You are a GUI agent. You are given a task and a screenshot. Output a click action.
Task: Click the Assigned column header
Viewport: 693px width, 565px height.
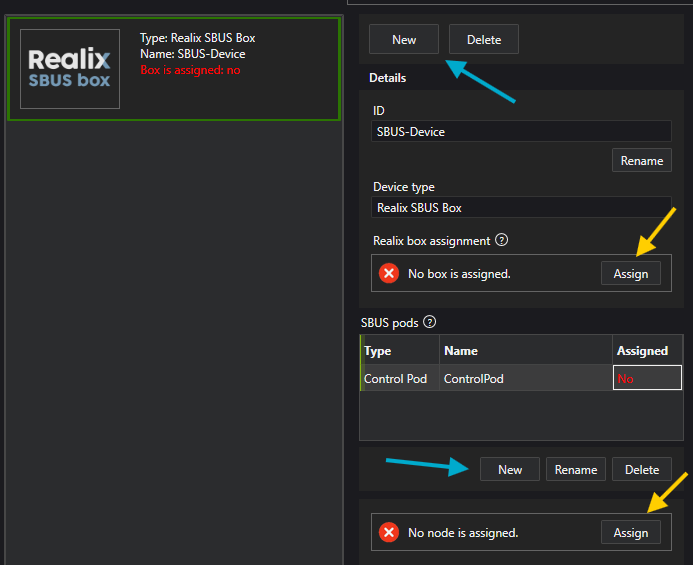tap(647, 350)
